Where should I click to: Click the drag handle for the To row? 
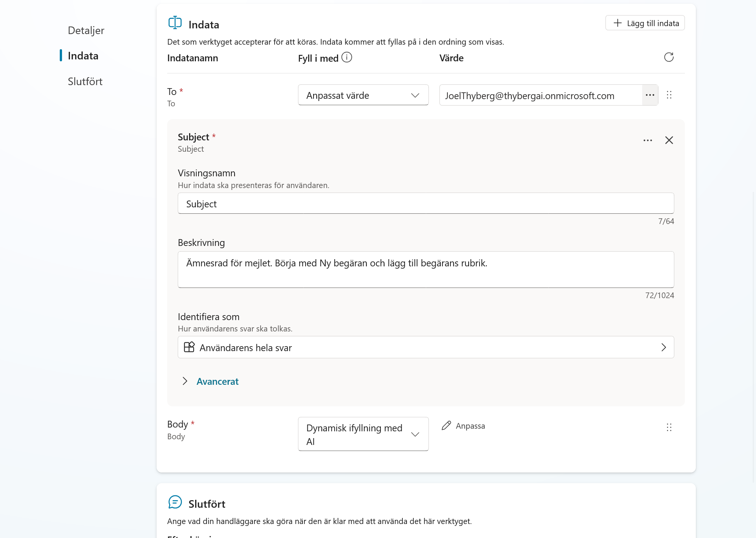point(669,95)
